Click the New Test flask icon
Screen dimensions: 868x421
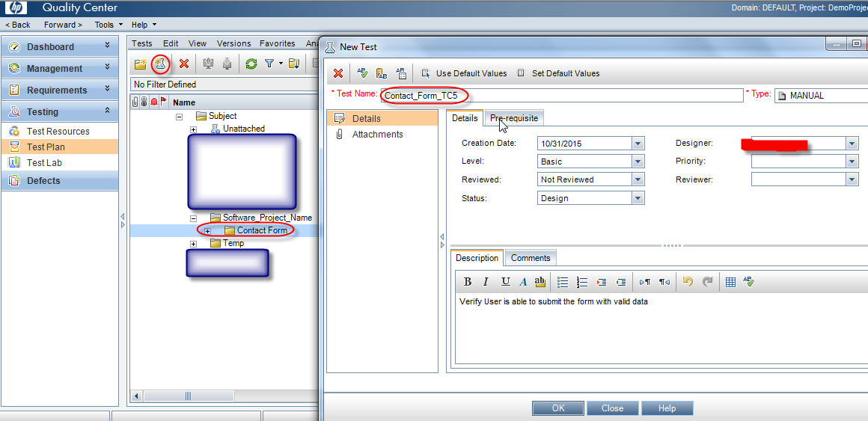(x=161, y=64)
